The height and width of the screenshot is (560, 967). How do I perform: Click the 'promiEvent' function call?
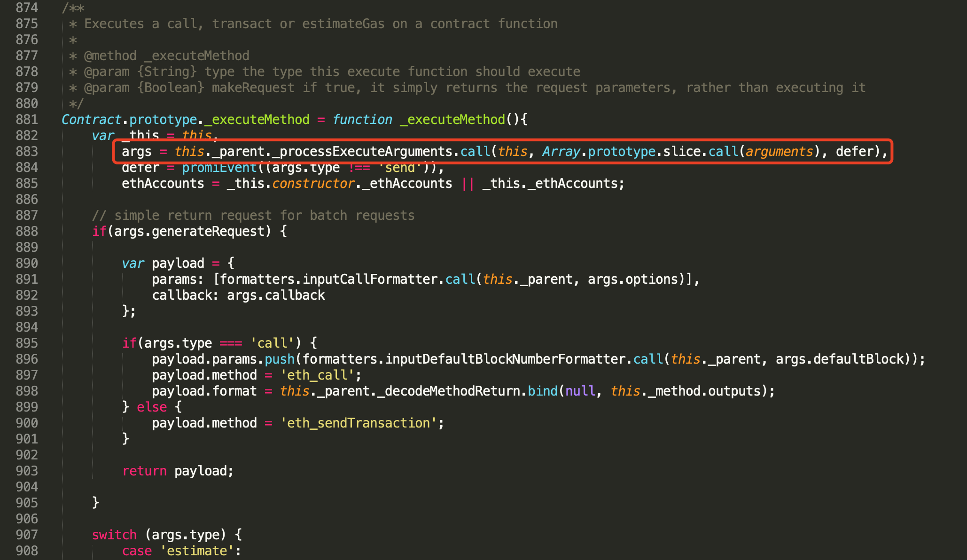pos(219,168)
